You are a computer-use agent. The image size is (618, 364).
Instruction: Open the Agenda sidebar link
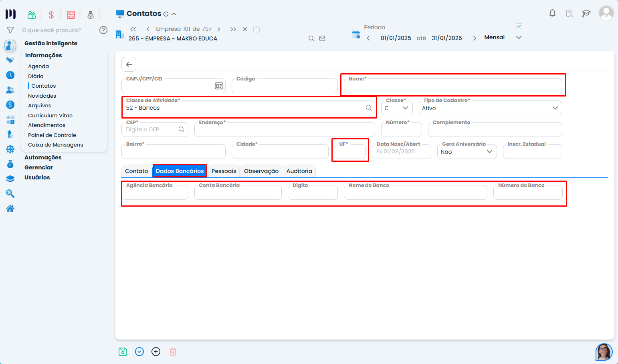click(38, 66)
